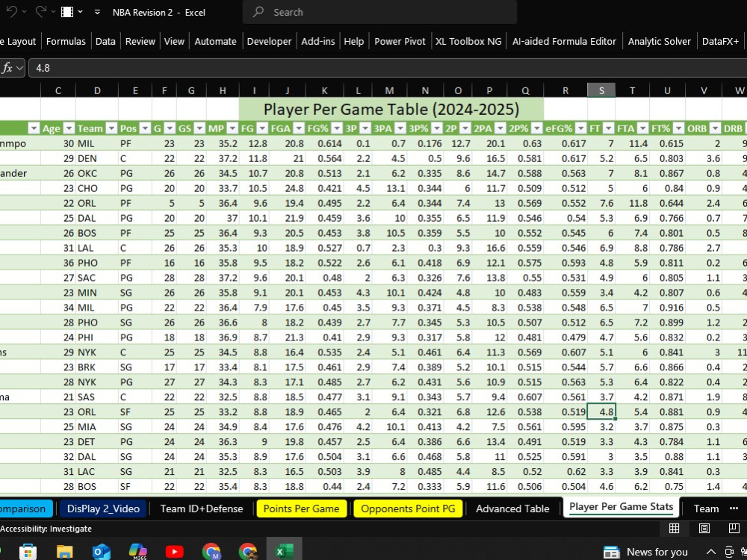The width and height of the screenshot is (747, 560).
Task: Open the AI-aided Formula Editor tab
Action: click(x=564, y=41)
